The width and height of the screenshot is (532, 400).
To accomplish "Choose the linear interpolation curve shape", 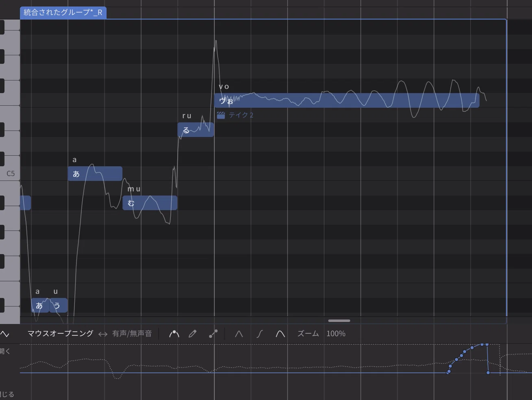I will [239, 334].
